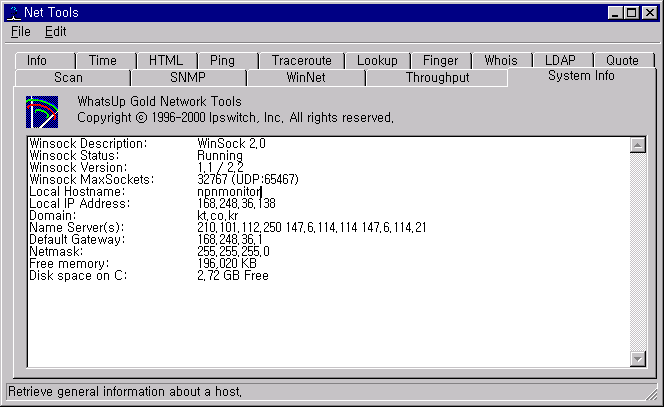This screenshot has height=407, width=664.
Task: Click the "255.255.255.0" netmask value
Action: (233, 252)
